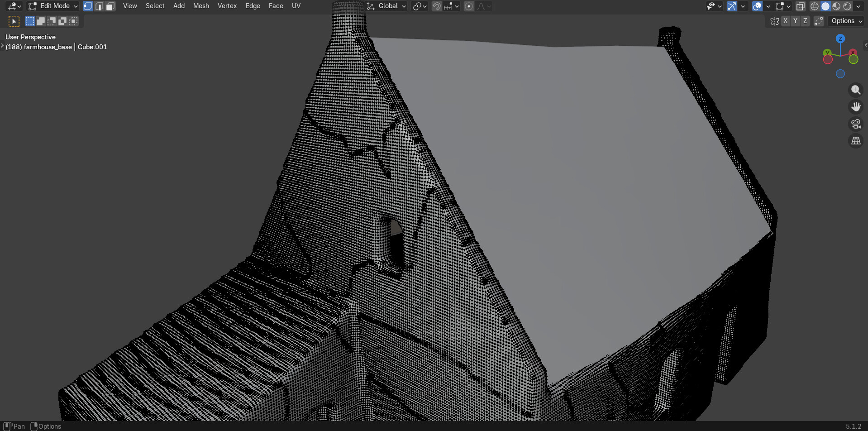Image resolution: width=868 pixels, height=431 pixels.
Task: Enable Y axis mirror
Action: coord(795,21)
